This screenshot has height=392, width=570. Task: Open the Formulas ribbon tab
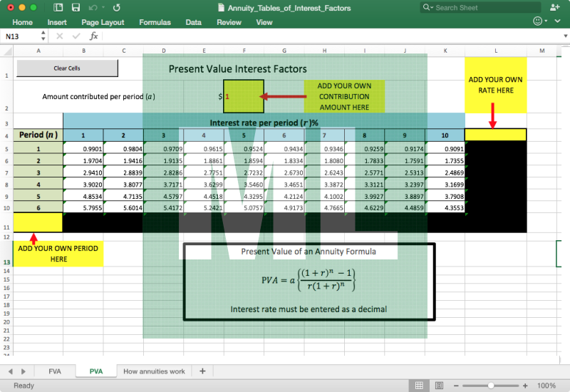tap(155, 22)
